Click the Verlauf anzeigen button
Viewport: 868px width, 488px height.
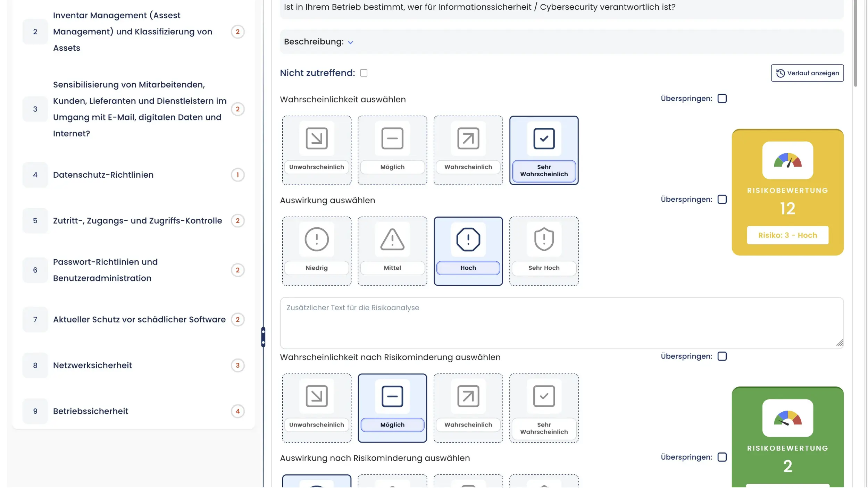[807, 73]
